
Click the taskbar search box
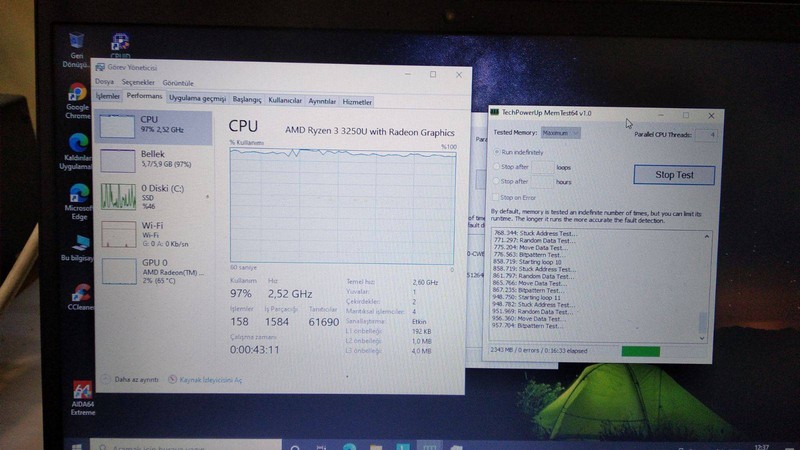(x=186, y=446)
